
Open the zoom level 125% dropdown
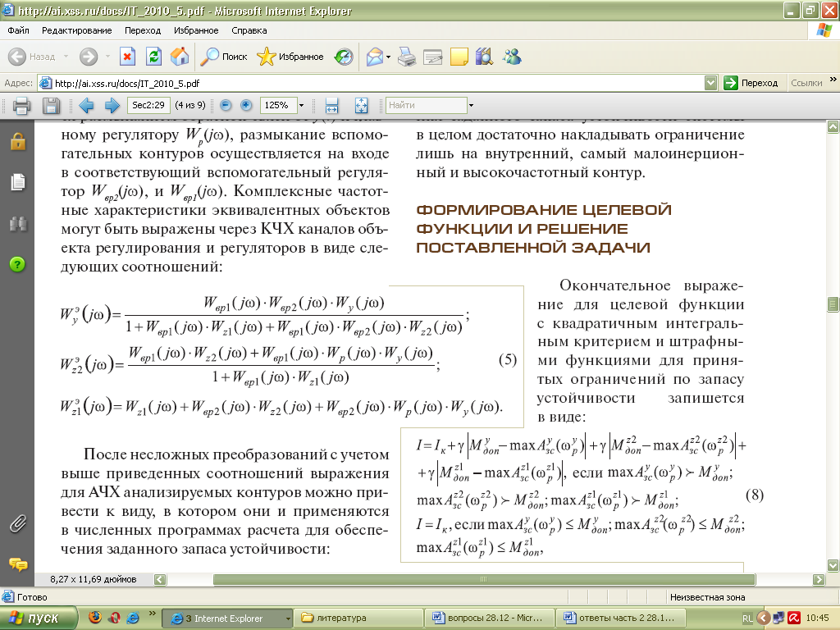point(301,106)
